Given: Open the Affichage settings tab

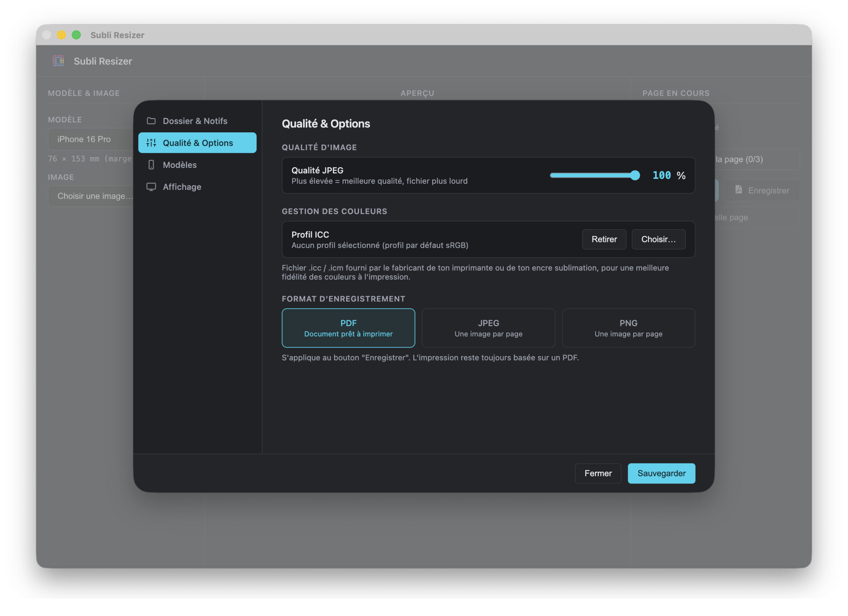Looking at the screenshot, I should tap(197, 187).
